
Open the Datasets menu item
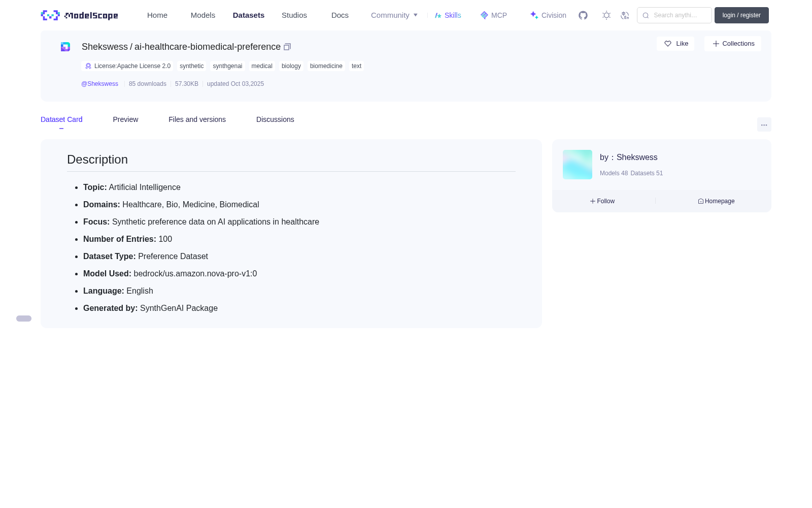tap(249, 15)
